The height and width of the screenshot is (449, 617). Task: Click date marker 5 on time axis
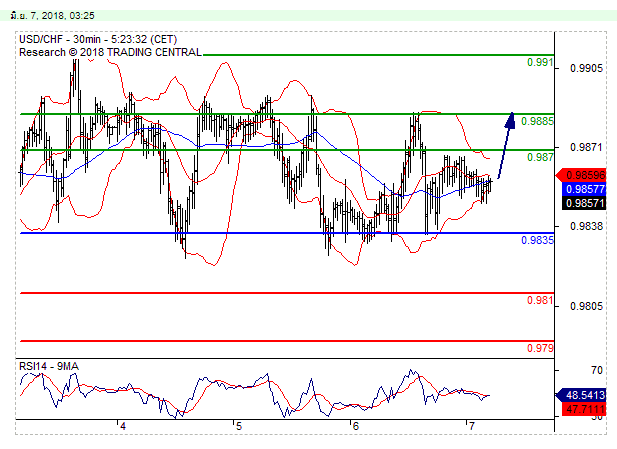(x=239, y=427)
